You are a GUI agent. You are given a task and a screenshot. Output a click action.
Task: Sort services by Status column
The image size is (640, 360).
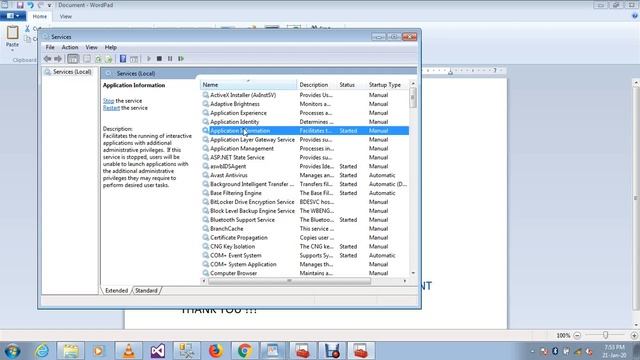point(351,85)
